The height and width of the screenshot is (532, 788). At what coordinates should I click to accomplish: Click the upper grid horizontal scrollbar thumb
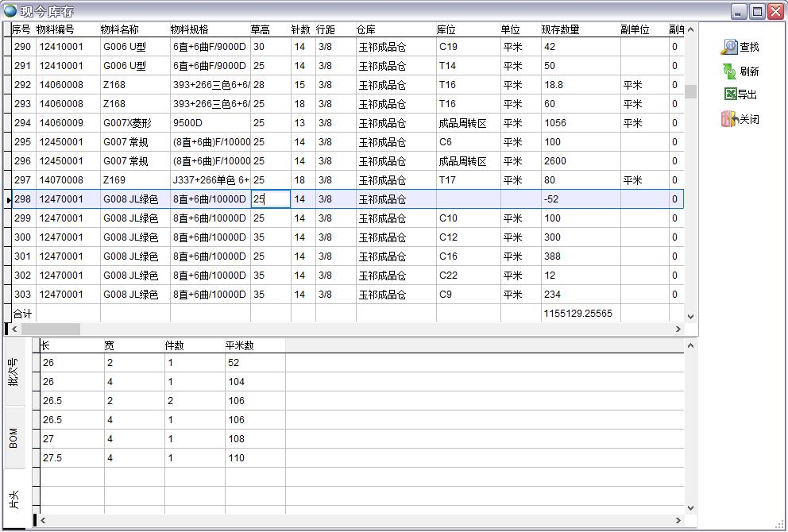click(x=50, y=329)
